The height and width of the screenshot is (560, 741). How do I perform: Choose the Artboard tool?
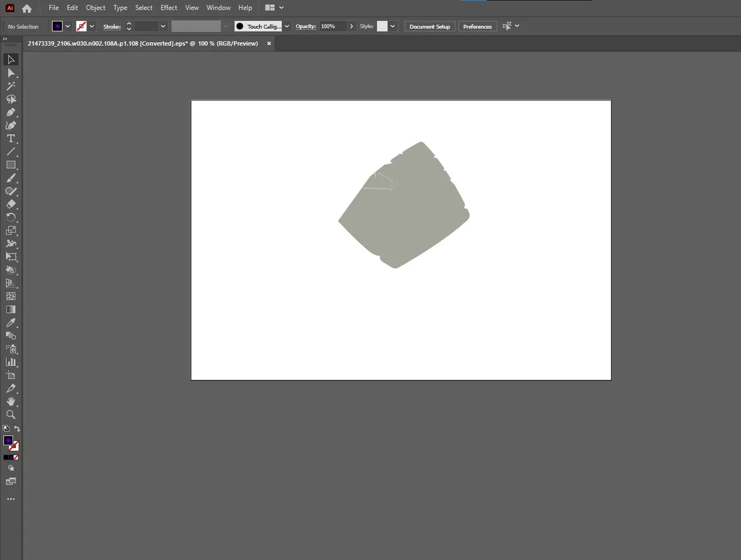[x=11, y=375]
